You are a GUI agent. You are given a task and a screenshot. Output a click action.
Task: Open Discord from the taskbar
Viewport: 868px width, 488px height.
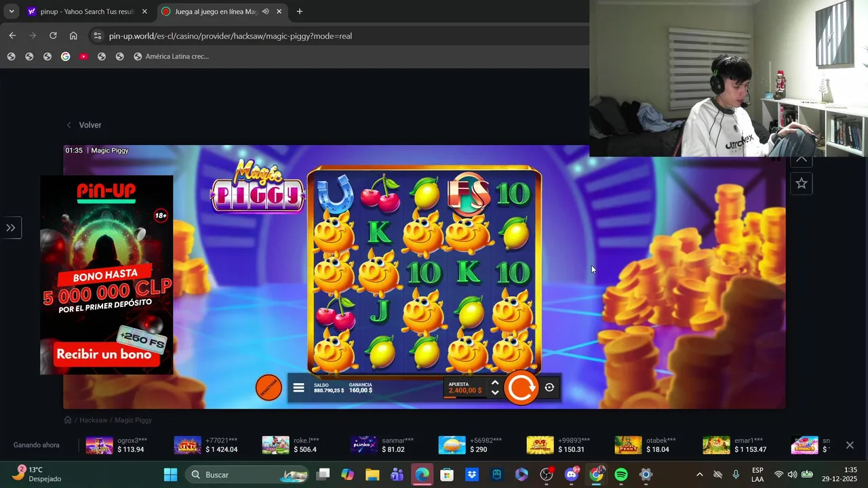click(571, 474)
